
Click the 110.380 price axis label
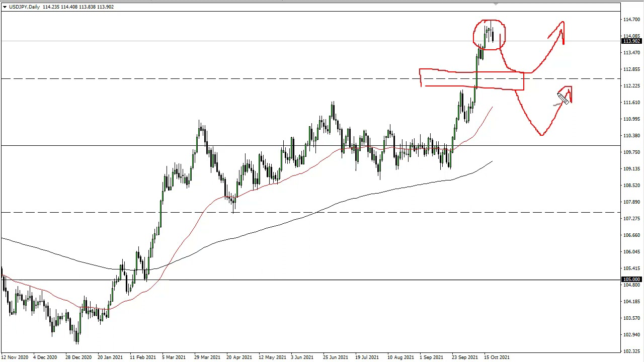(x=631, y=136)
